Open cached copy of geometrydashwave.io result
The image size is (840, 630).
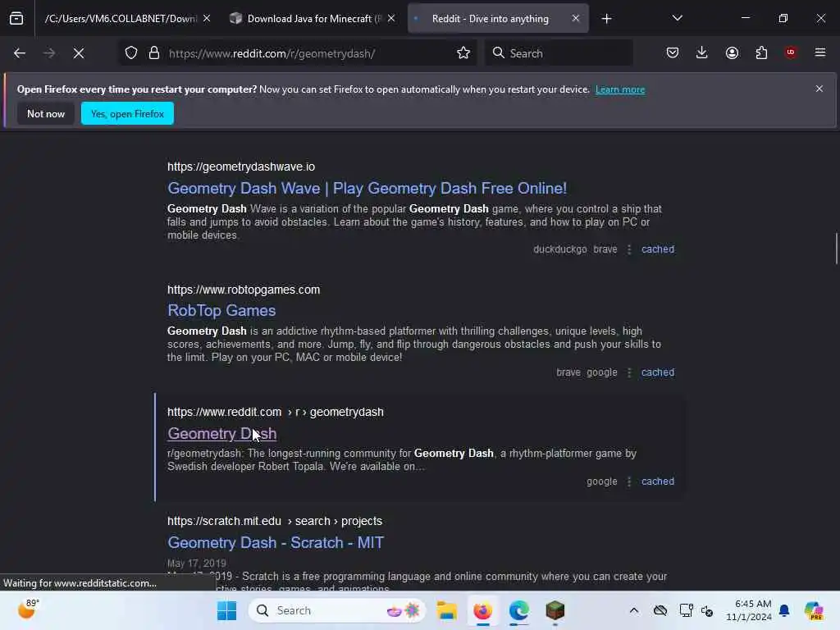pyautogui.click(x=657, y=249)
